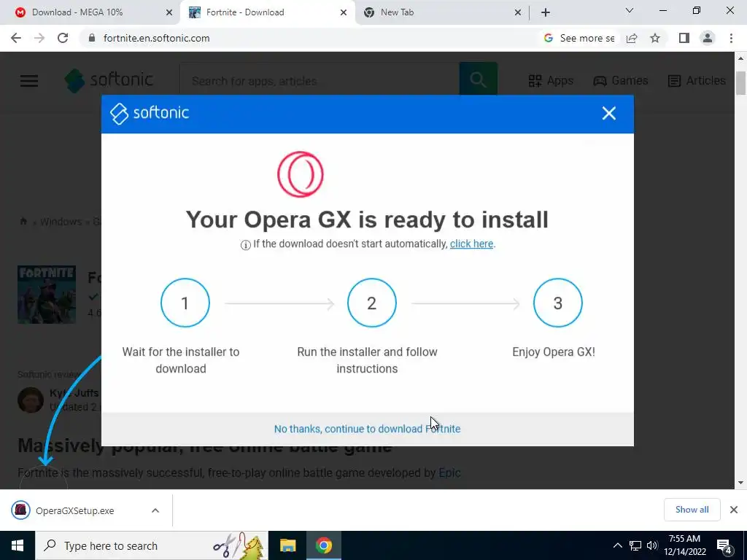Viewport: 747px width, 560px height.
Task: Click the 'click here' download link
Action: (471, 244)
